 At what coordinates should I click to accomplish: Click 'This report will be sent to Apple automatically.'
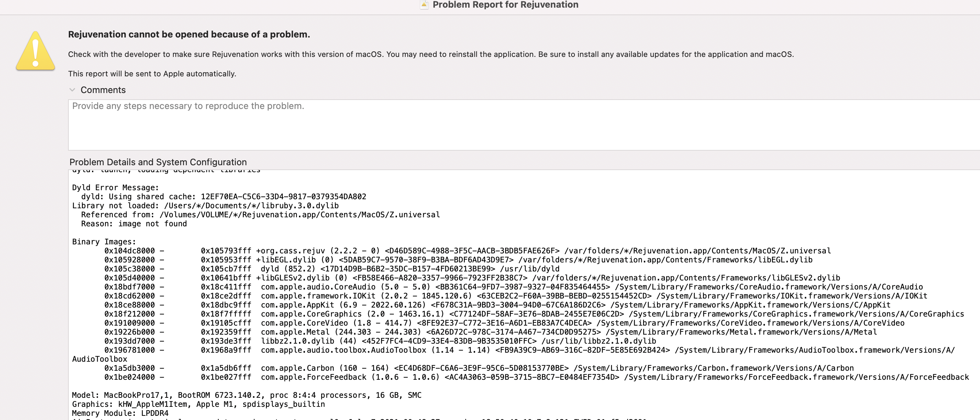(x=152, y=74)
